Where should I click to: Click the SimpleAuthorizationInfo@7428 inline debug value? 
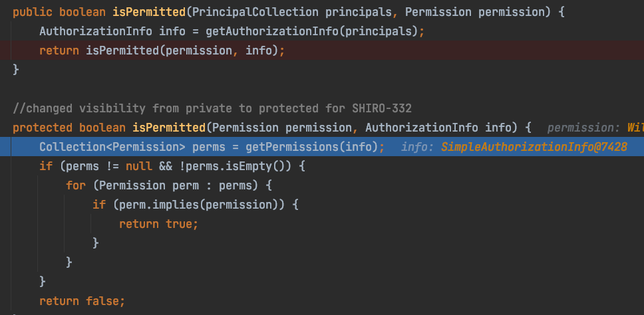coord(534,147)
